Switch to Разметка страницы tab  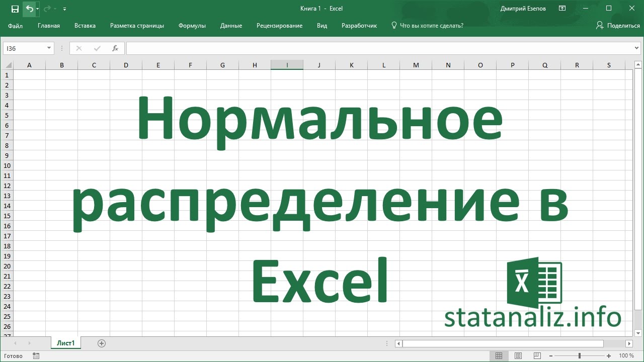point(137,26)
